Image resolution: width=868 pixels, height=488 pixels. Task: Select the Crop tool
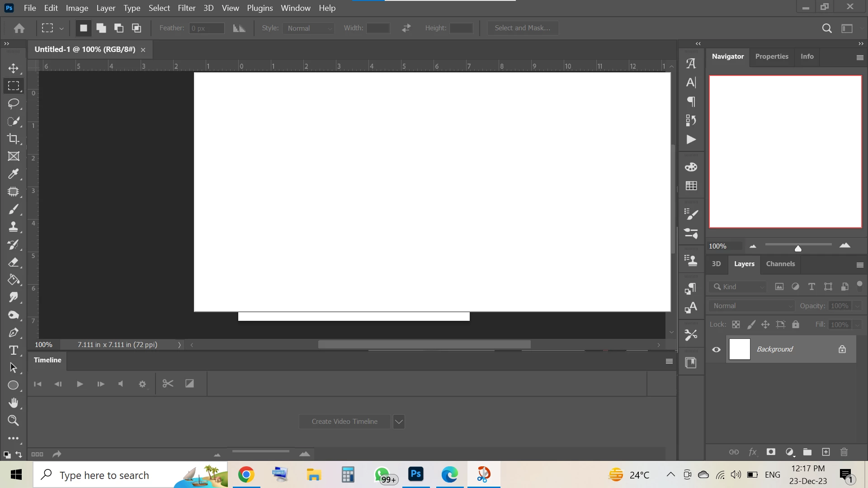coord(13,139)
